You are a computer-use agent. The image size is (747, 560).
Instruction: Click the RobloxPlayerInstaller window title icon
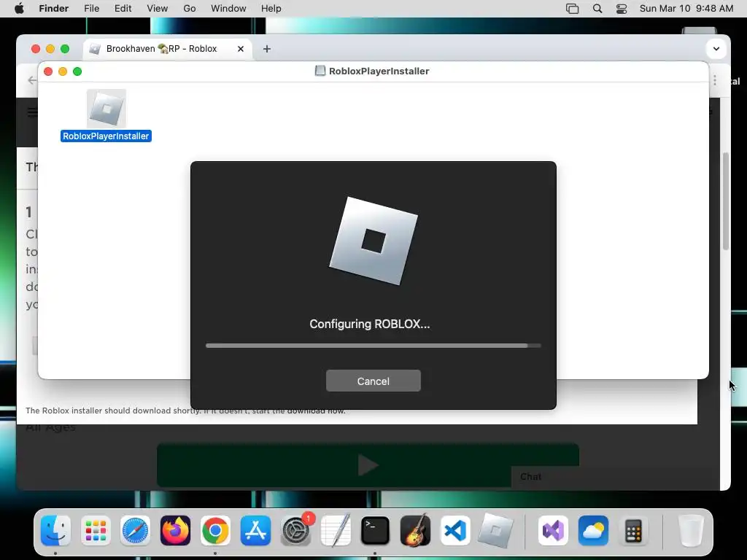tap(320, 71)
